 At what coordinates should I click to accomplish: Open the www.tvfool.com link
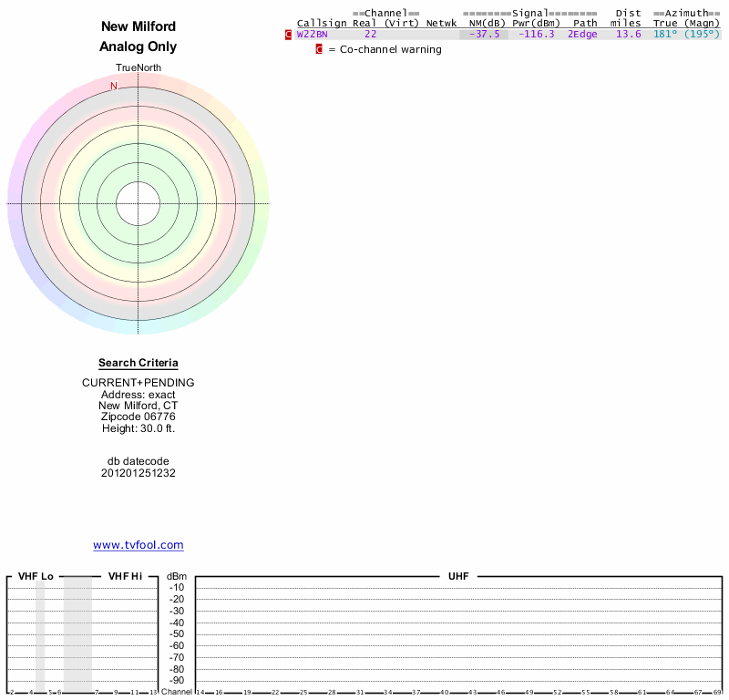pyautogui.click(x=139, y=545)
